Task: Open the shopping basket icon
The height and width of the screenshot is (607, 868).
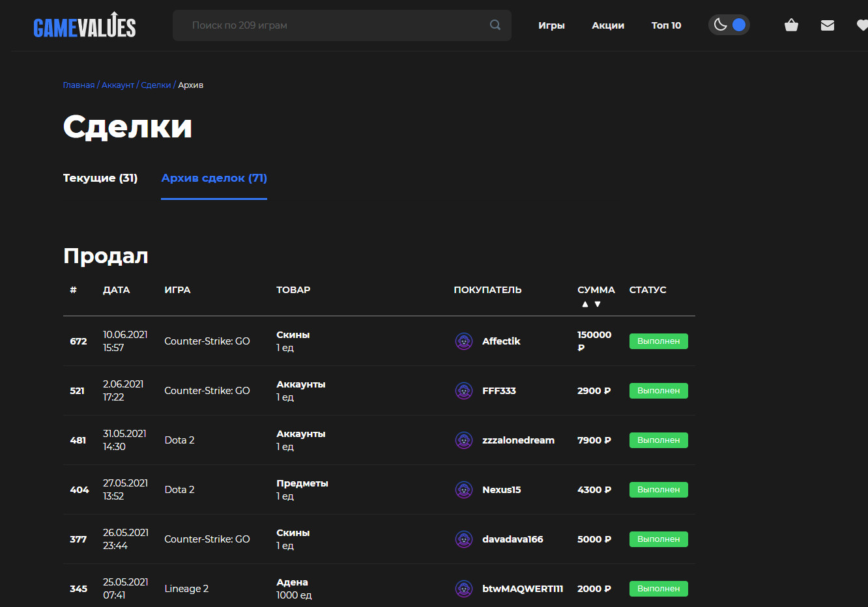Action: tap(791, 25)
